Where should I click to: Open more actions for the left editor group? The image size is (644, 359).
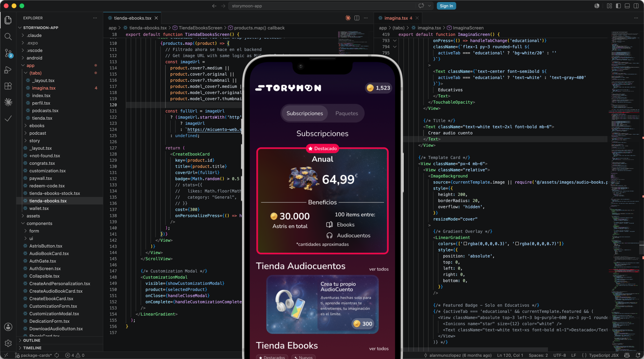pyautogui.click(x=366, y=18)
